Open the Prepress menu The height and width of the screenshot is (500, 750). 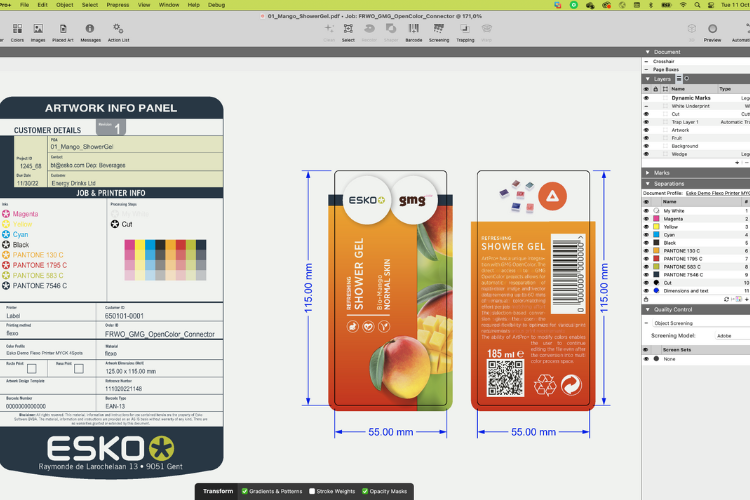[118, 5]
